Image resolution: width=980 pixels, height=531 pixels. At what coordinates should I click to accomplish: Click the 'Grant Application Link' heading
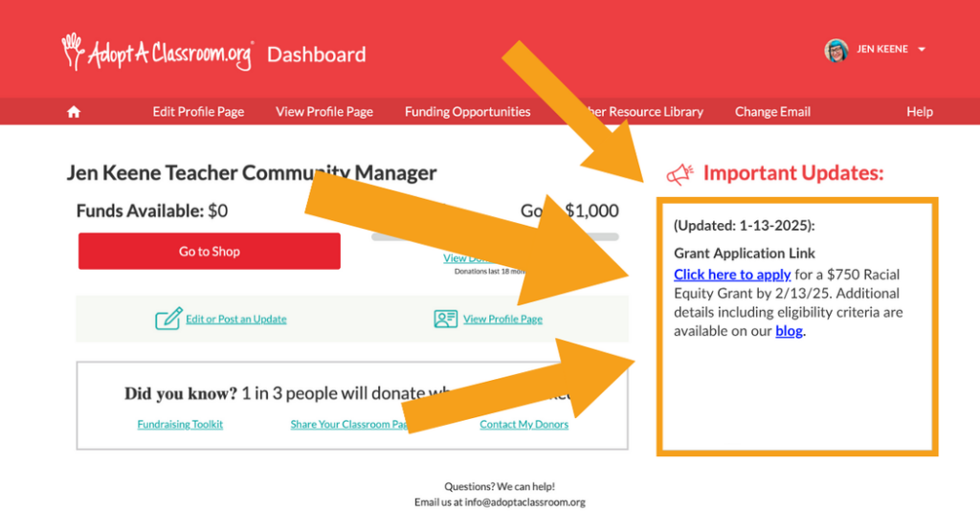745,253
